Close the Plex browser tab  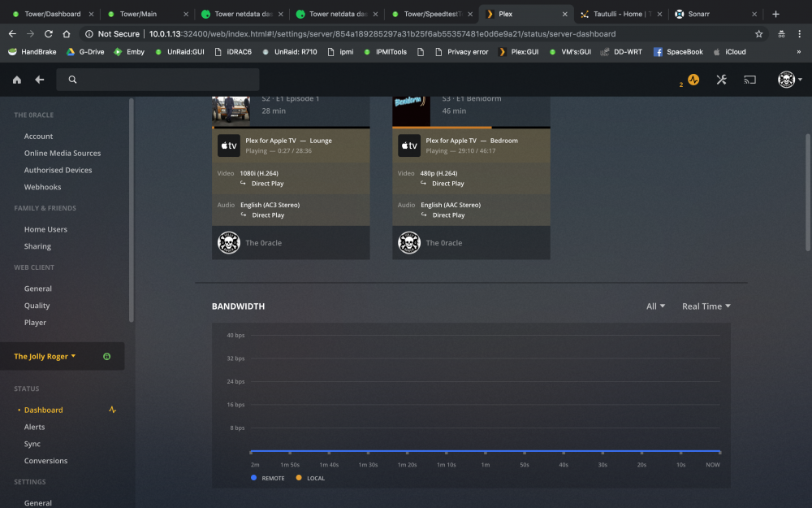click(565, 14)
